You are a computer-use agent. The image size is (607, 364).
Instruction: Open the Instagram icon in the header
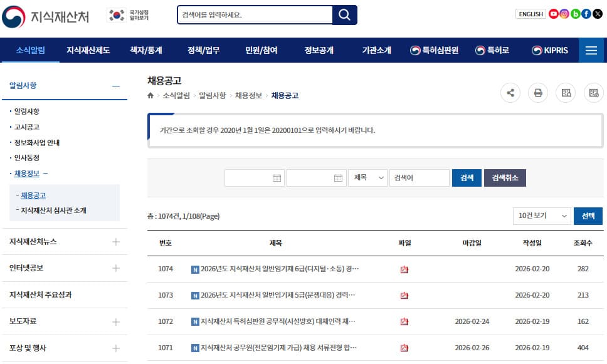pos(564,13)
